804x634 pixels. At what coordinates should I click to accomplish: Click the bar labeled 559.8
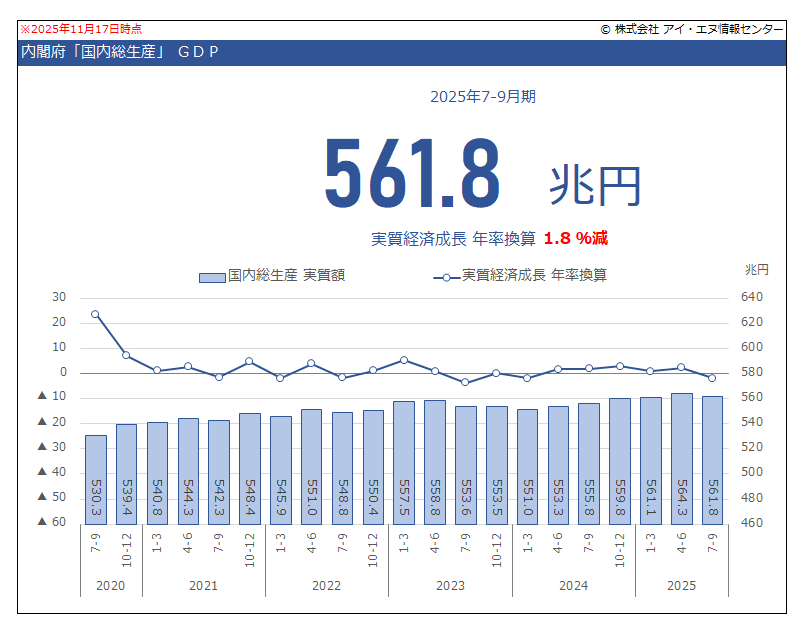pos(620,460)
